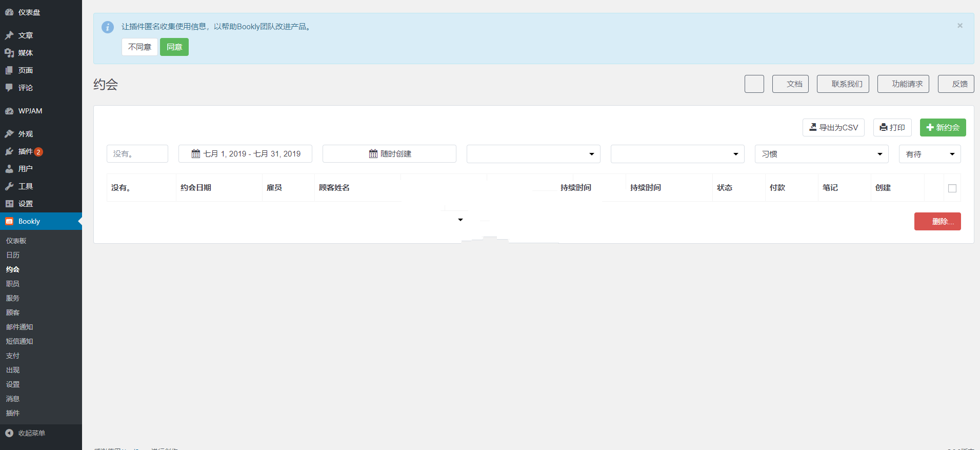The width and height of the screenshot is (980, 450).
Task: Click the 工具 wrench icon
Action: coord(9,186)
